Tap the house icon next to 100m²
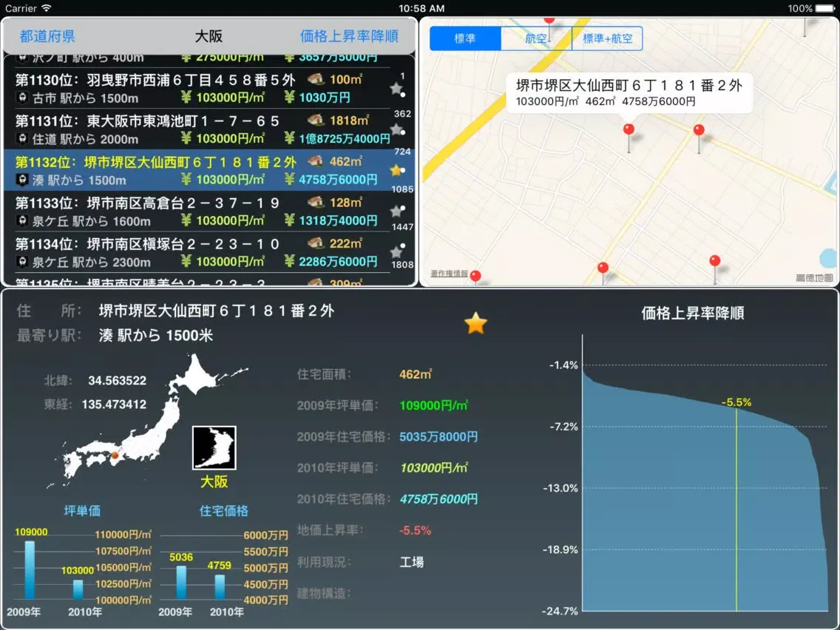840x630 pixels. click(316, 79)
